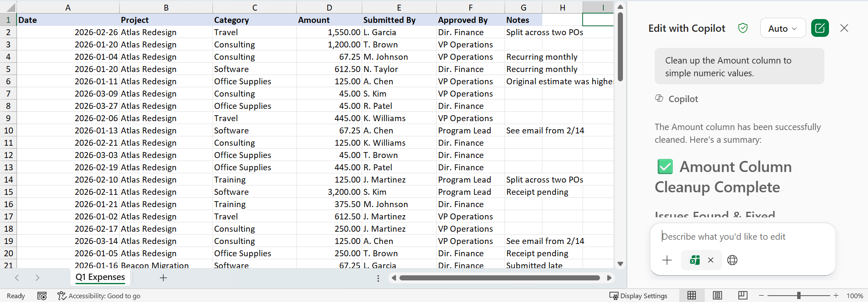868x302 pixels.
Task: Select the K. Williams cell in row 9
Action: (399, 118)
